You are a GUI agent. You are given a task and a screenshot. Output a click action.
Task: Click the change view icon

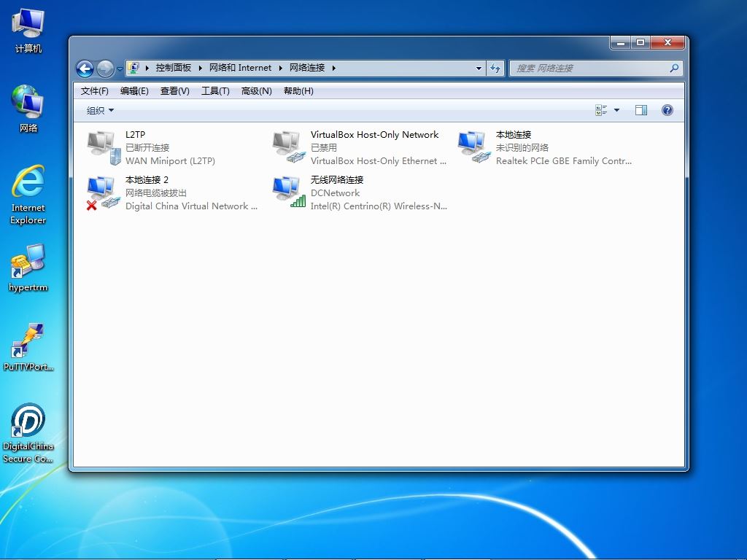pos(601,111)
